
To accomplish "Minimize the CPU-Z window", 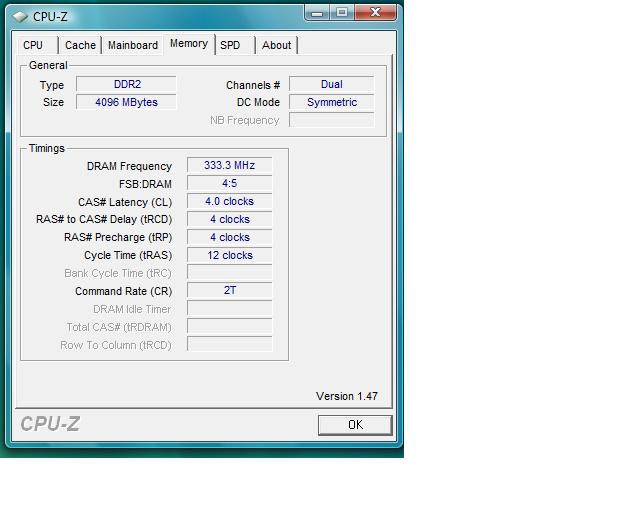I will tap(317, 13).
